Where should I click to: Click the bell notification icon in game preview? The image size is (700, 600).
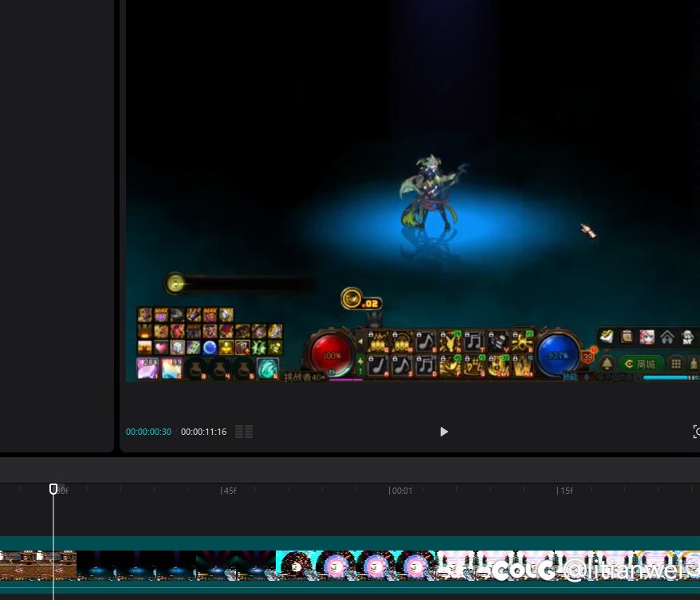tap(607, 364)
